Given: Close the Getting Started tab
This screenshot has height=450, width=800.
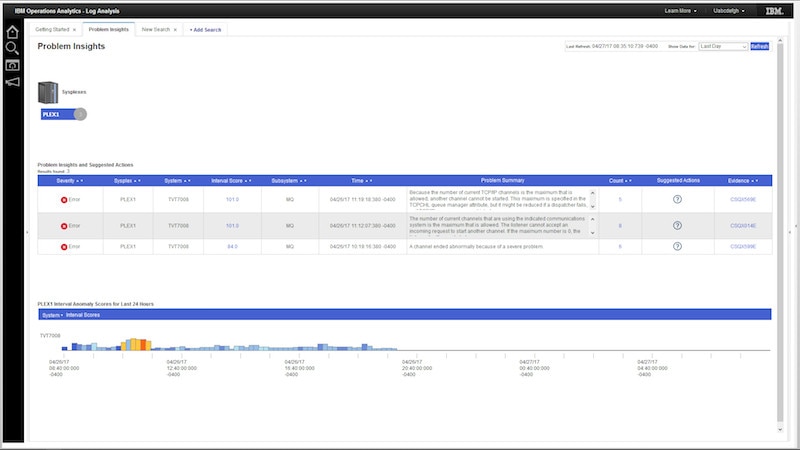Looking at the screenshot, I should (x=74, y=30).
